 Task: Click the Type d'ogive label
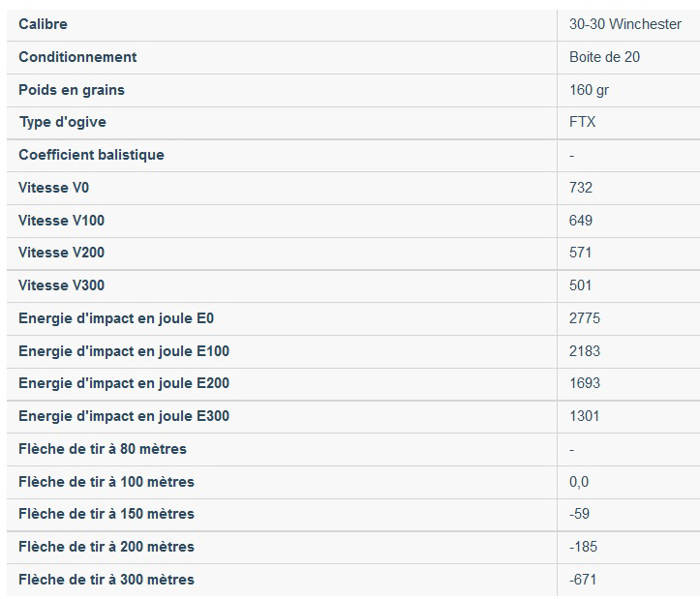click(63, 122)
